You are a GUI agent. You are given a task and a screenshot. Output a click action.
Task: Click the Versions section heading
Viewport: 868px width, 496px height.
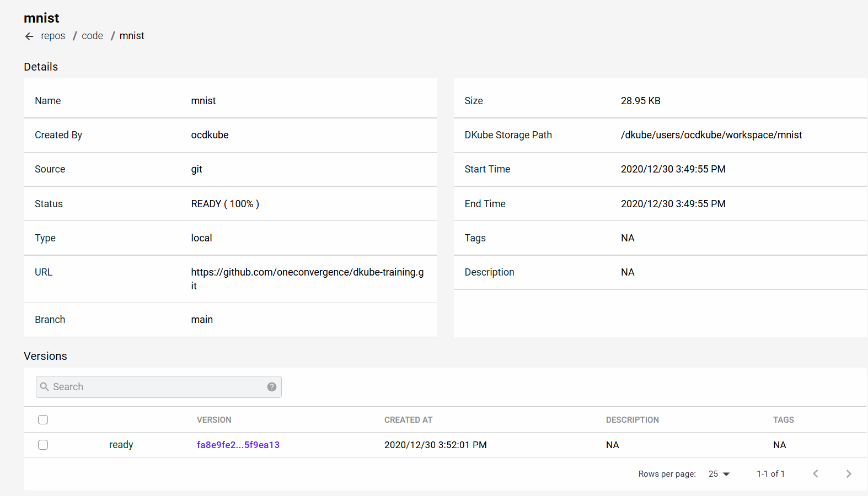pyautogui.click(x=45, y=356)
